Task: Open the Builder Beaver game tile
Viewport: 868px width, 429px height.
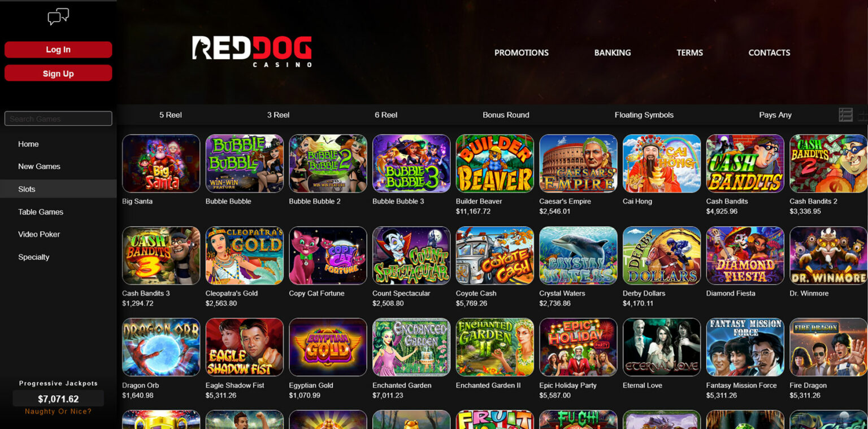Action: click(x=494, y=163)
